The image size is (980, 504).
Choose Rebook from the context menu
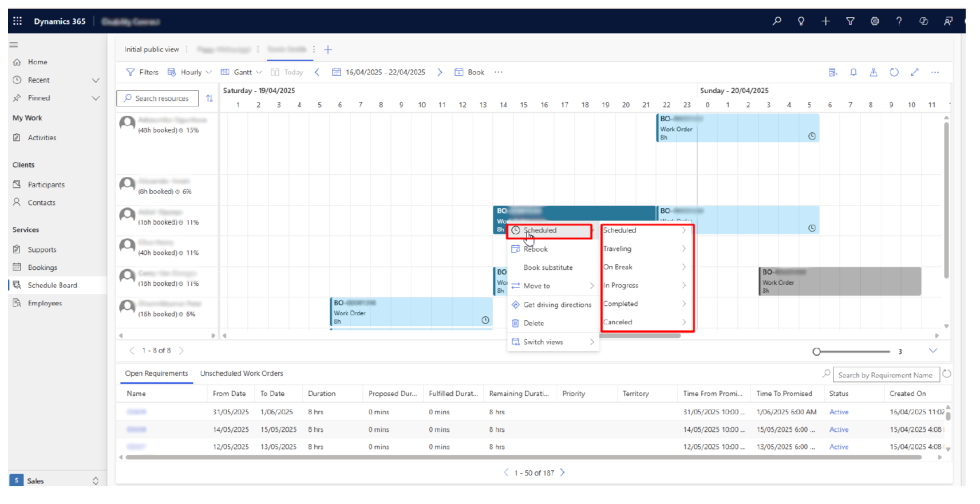click(x=535, y=249)
